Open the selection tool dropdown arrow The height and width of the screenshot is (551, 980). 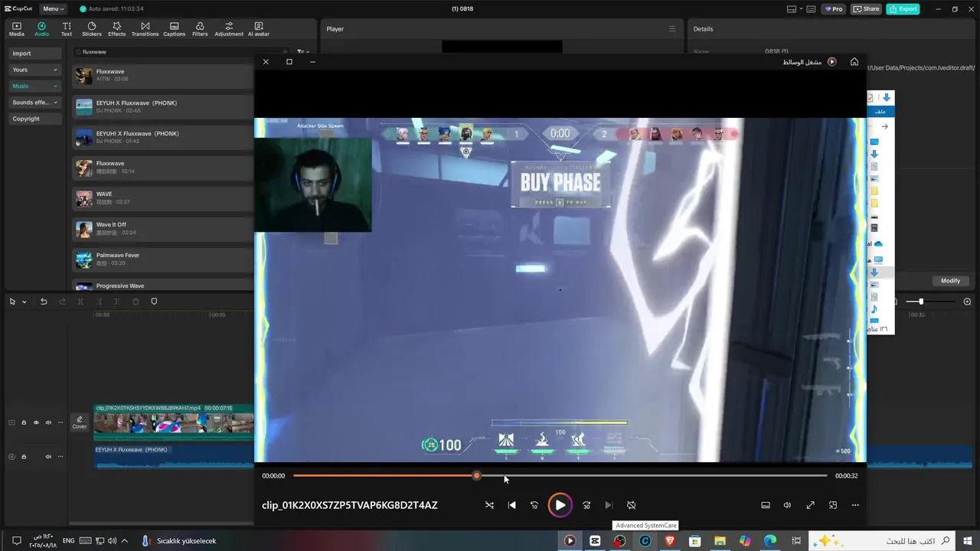(x=24, y=302)
